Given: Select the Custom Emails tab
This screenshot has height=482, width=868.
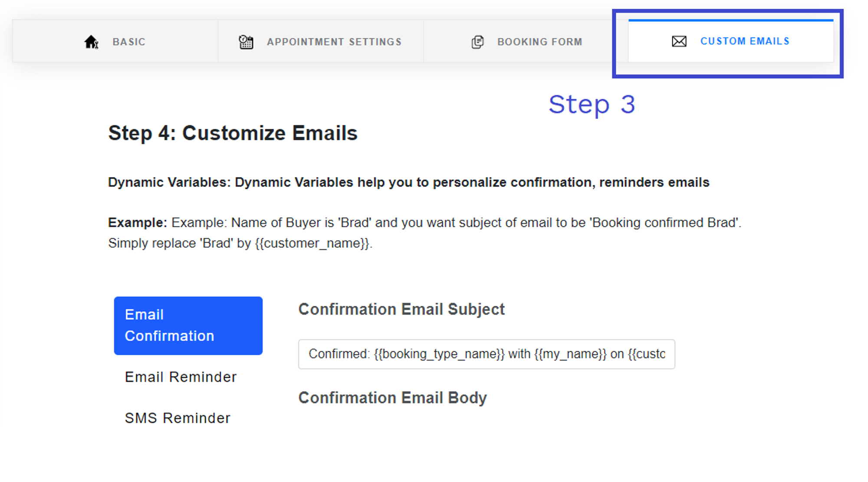Looking at the screenshot, I should (x=731, y=41).
